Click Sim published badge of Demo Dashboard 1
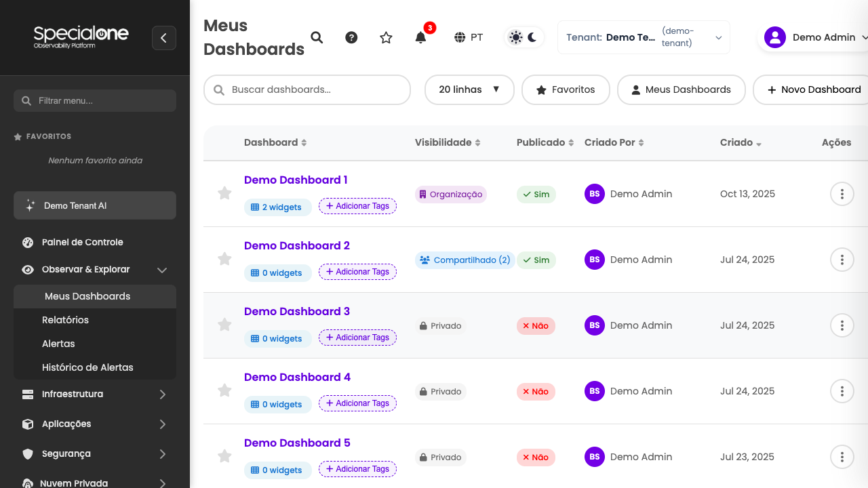 point(536,195)
